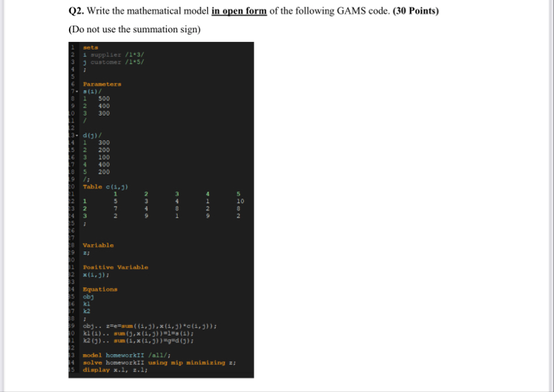Click the 'Parameters' keyword

tap(102, 84)
